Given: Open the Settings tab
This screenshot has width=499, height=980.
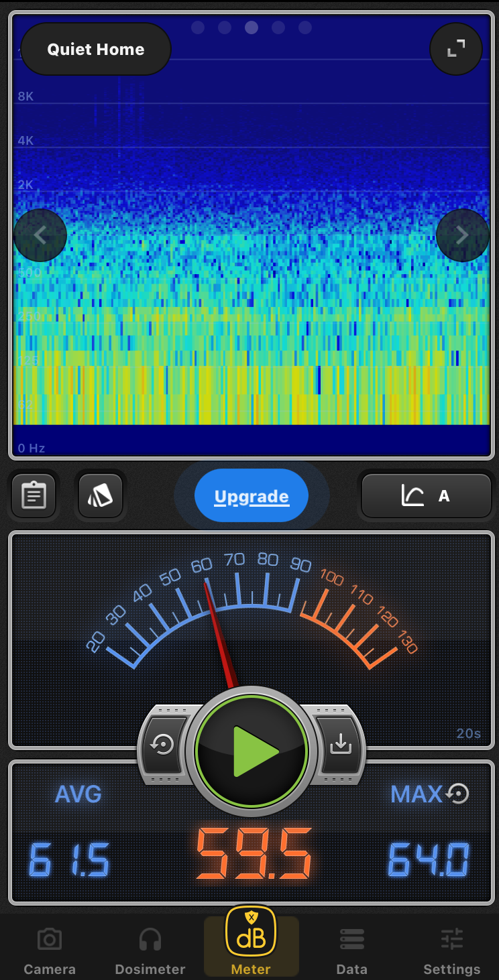Looking at the screenshot, I should [x=451, y=952].
